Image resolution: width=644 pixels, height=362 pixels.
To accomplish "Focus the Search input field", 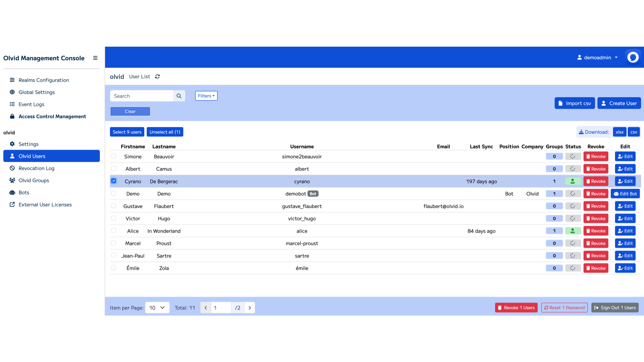I will click(142, 96).
